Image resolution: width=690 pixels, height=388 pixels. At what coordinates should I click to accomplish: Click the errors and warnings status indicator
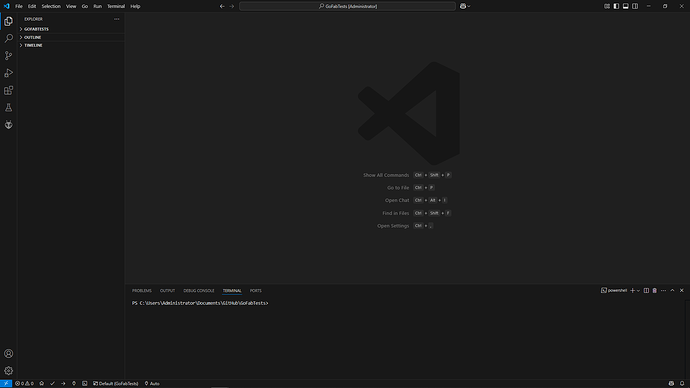click(x=24, y=384)
